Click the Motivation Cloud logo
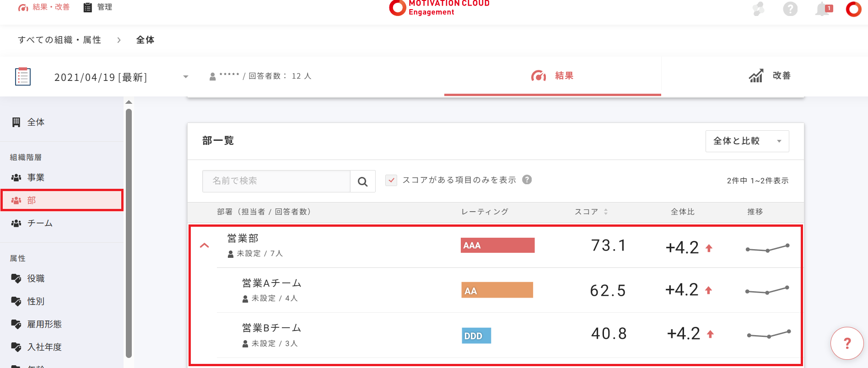Viewport: 868px width, 368px height. (439, 7)
